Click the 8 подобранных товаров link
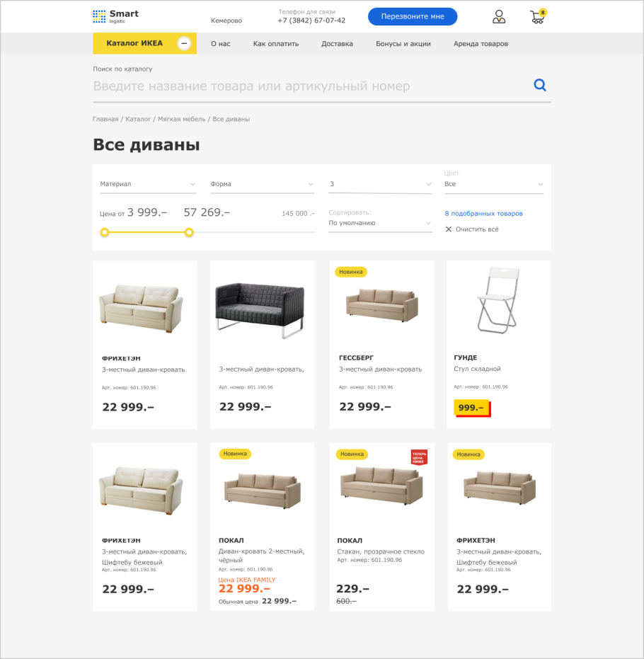The height and width of the screenshot is (659, 644). [483, 214]
